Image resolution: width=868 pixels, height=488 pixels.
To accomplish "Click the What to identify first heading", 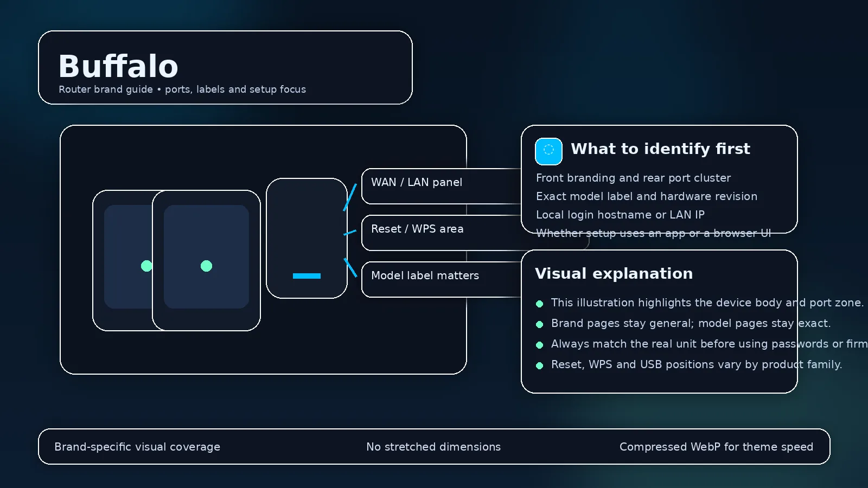I will (660, 149).
